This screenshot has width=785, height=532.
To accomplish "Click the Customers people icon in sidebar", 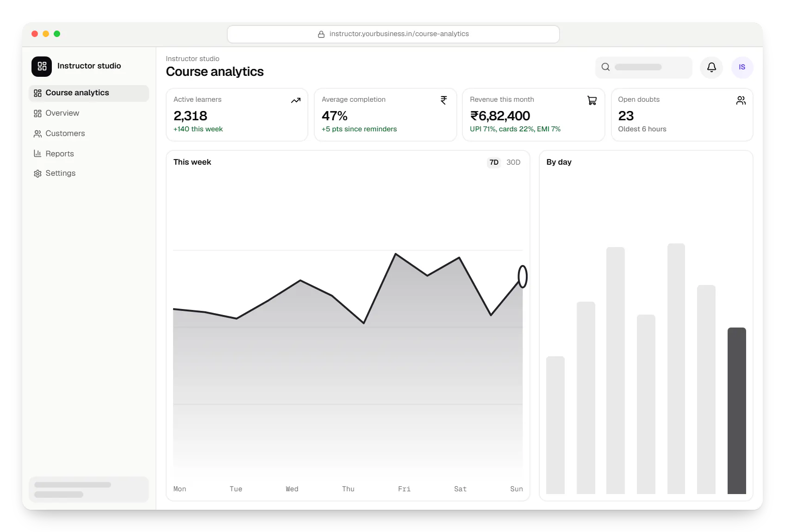I will point(37,134).
